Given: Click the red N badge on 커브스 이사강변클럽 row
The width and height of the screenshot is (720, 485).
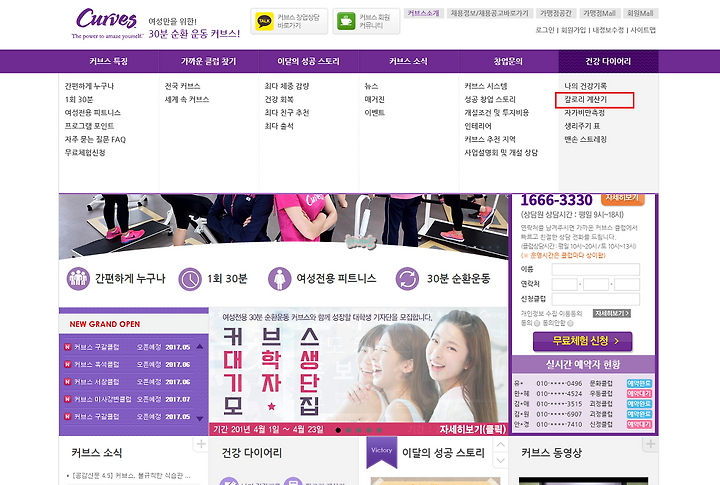Looking at the screenshot, I should 68,399.
